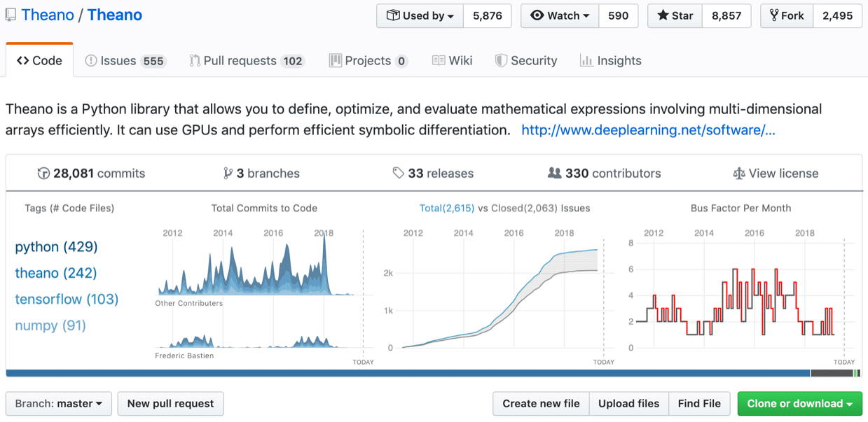The image size is (868, 422).
Task: Click the contributors people icon
Action: point(554,174)
